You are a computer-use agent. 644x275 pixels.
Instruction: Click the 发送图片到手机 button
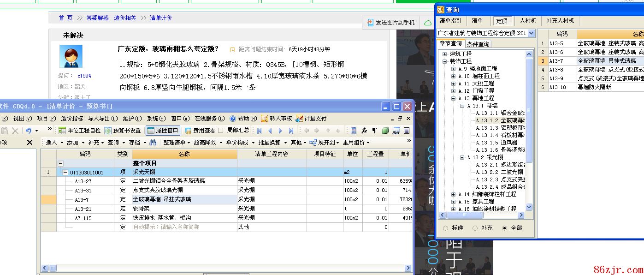tap(390, 22)
